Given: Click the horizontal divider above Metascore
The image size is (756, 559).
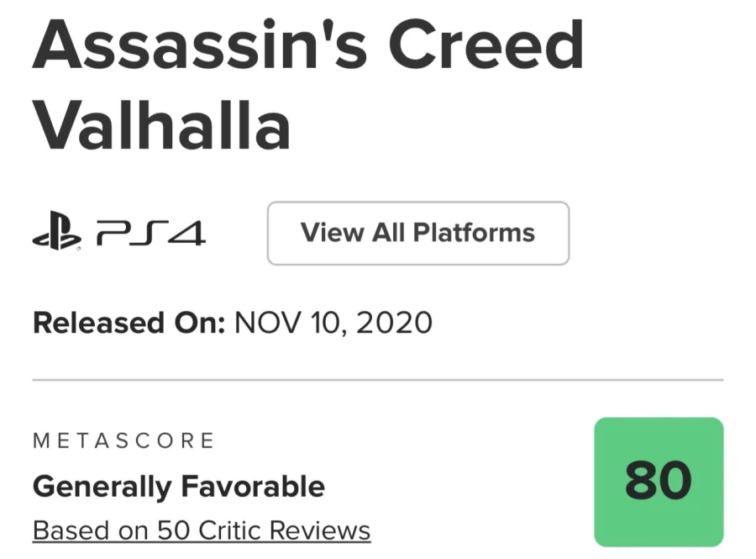Looking at the screenshot, I should tap(377, 380).
